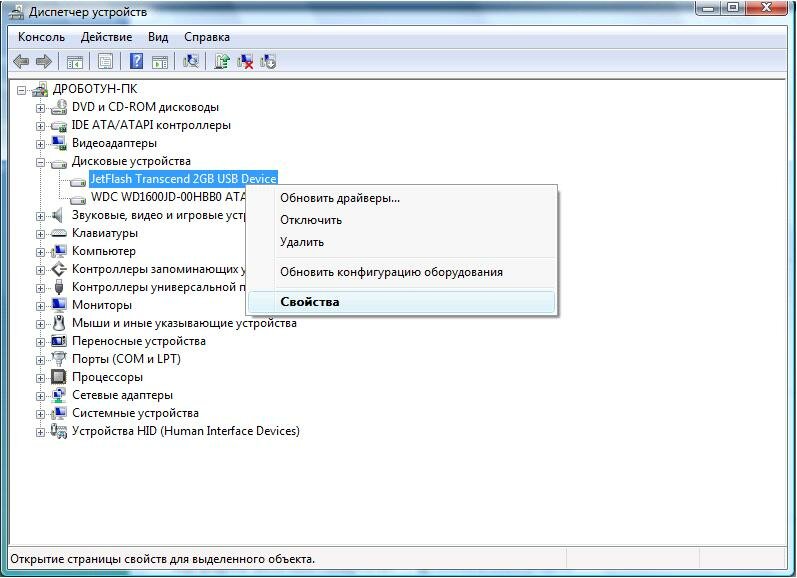The image size is (797, 578).
Task: Click the Видеоадаптеры display icon
Action: [x=58, y=143]
